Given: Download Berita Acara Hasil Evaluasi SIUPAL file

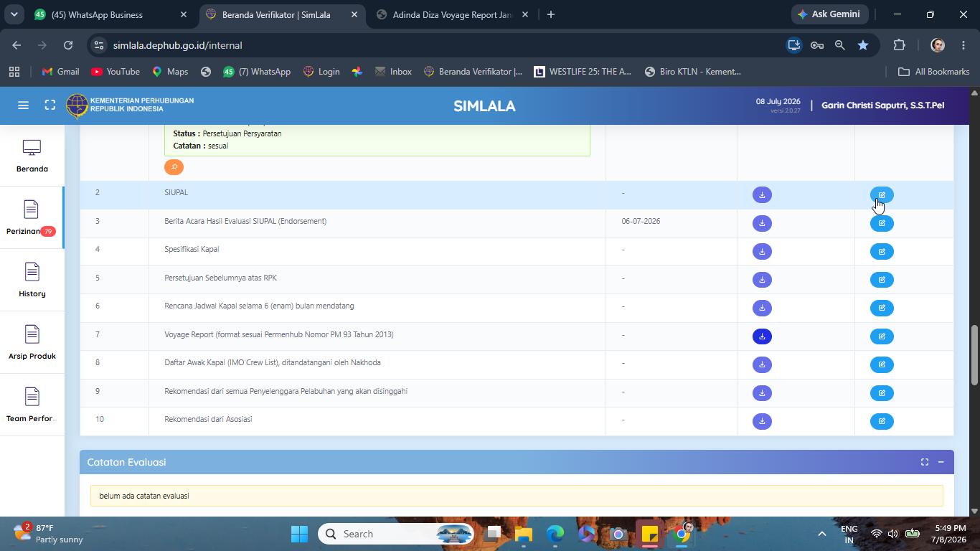Looking at the screenshot, I should pos(762,223).
